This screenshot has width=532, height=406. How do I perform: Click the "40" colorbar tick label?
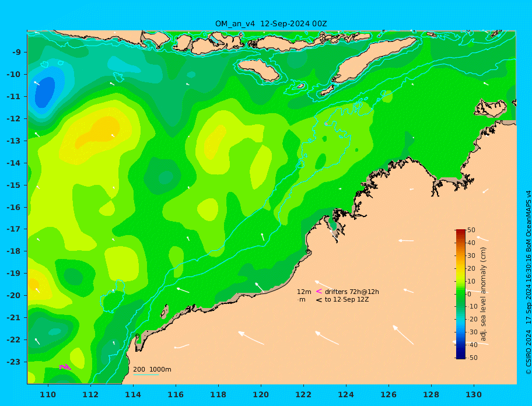[x=471, y=243]
